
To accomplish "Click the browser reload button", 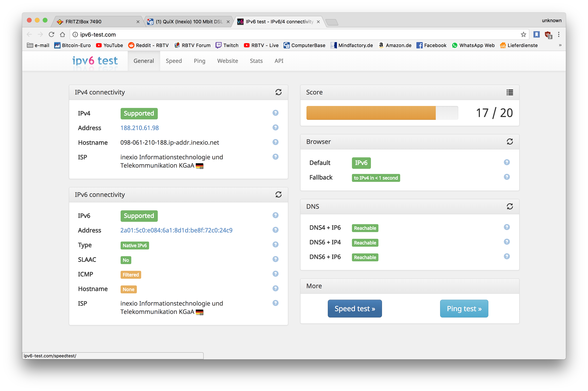I will (51, 34).
